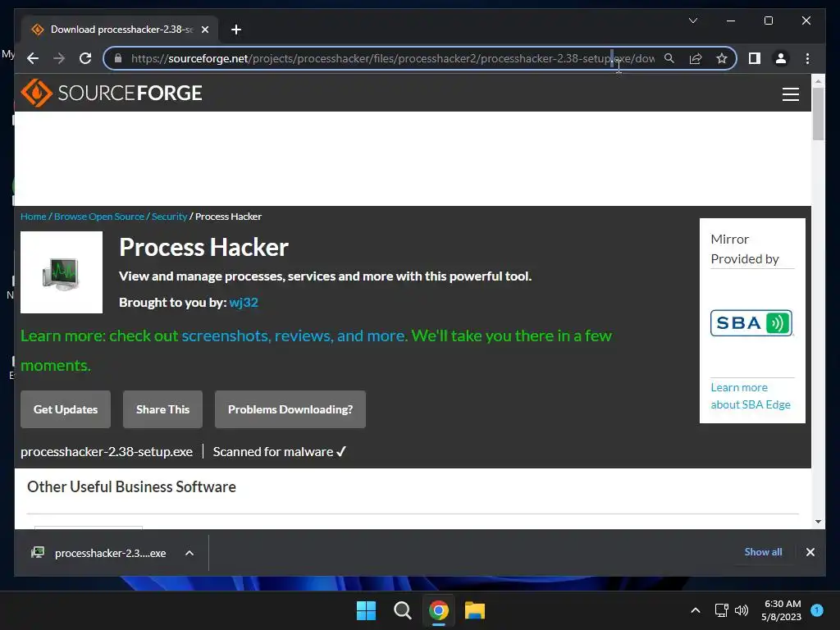Viewport: 840px width, 630px height.
Task: Bookmark this tab with star icon
Action: pyautogui.click(x=722, y=58)
